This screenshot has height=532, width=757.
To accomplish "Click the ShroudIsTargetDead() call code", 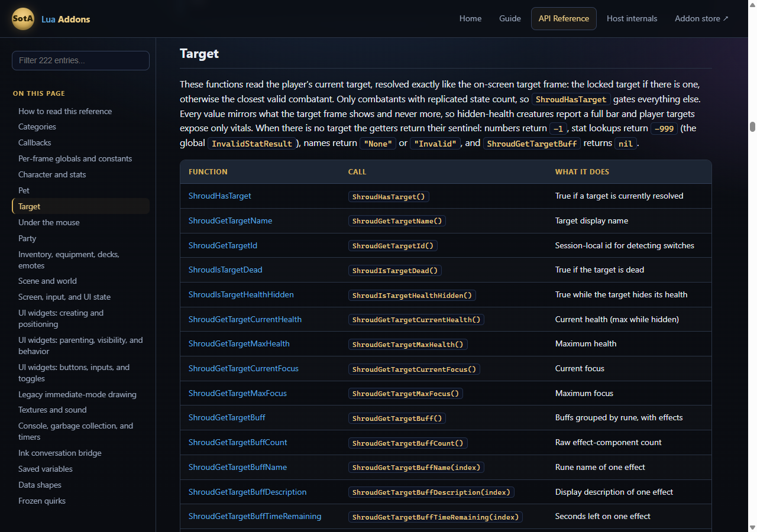I will coord(395,270).
